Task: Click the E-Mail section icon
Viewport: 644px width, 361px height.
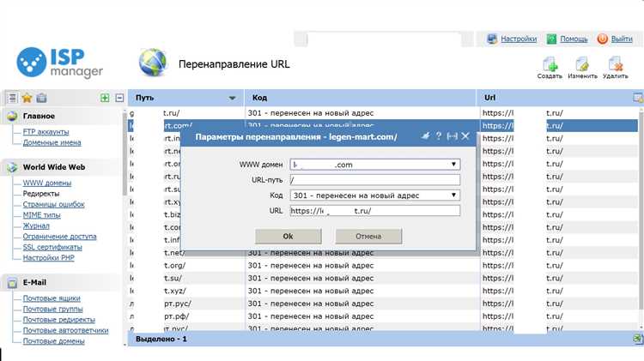Action: click(x=12, y=283)
